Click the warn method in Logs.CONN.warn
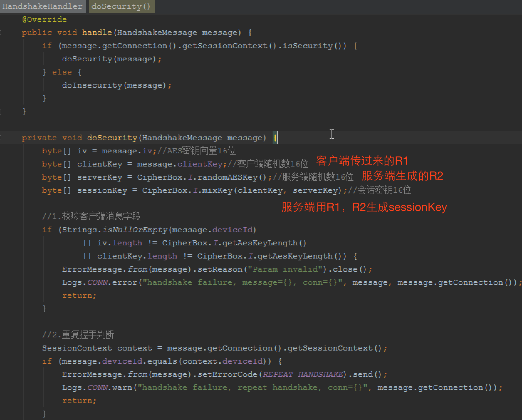The image size is (522, 420). pyautogui.click(x=122, y=387)
